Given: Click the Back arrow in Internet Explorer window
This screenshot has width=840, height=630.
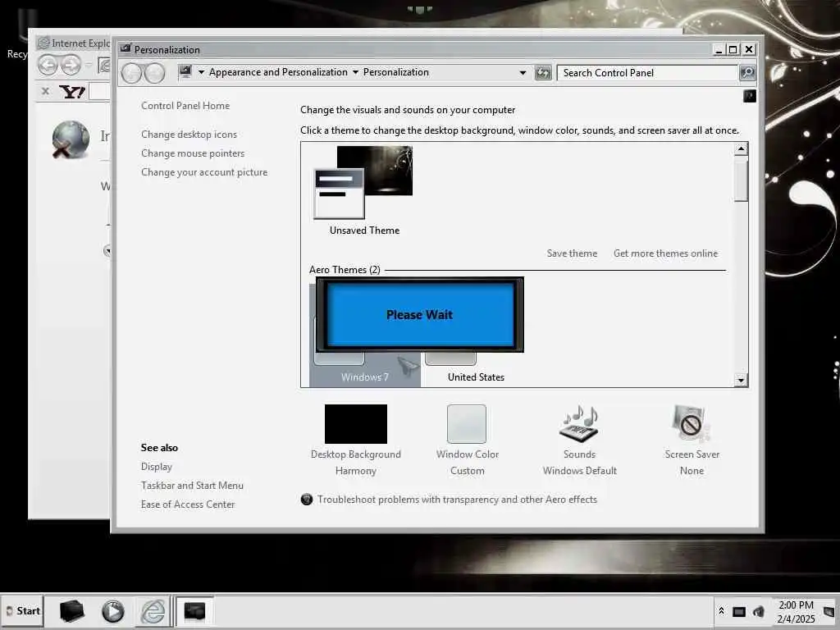Looking at the screenshot, I should (48, 66).
